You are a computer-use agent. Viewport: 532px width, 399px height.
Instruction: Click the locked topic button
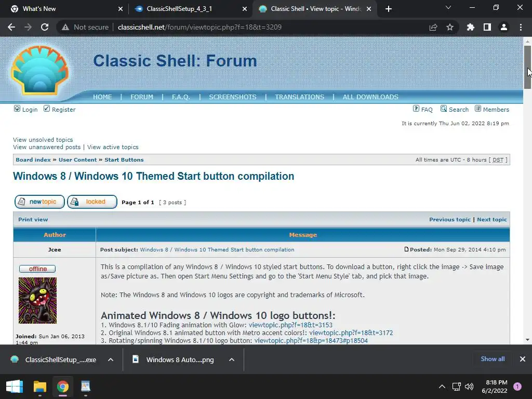(92, 202)
